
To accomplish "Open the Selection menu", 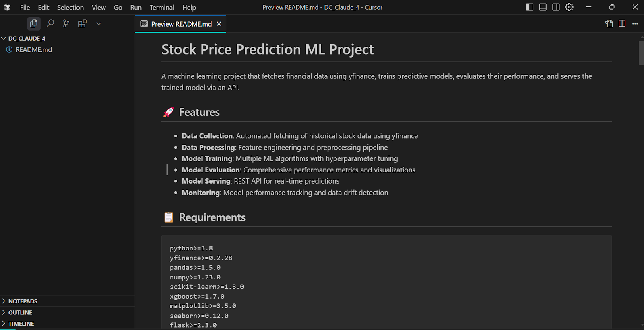I will 70,7.
